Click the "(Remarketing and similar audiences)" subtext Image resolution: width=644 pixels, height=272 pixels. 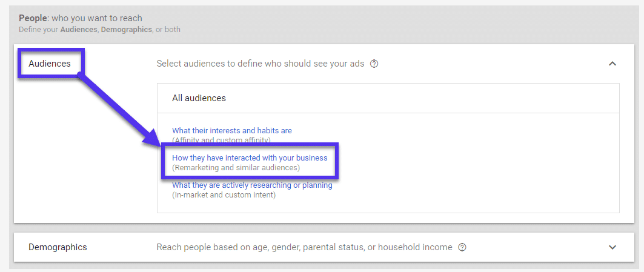pyautogui.click(x=236, y=167)
